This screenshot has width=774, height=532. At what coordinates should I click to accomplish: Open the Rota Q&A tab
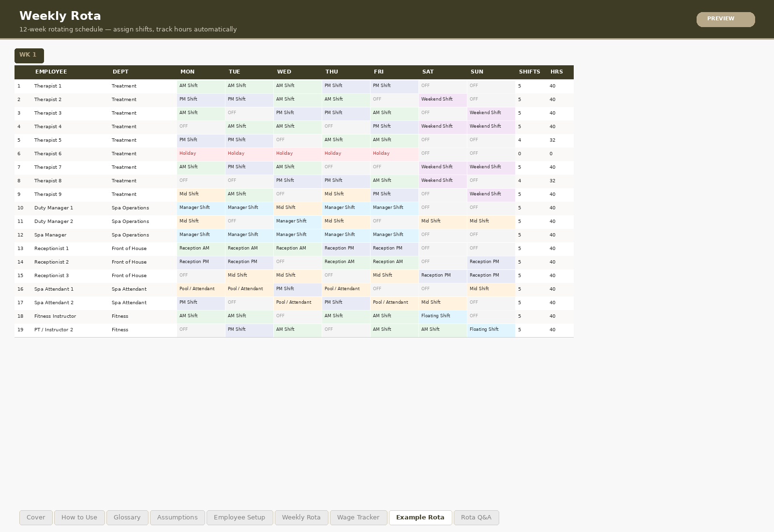pyautogui.click(x=476, y=517)
